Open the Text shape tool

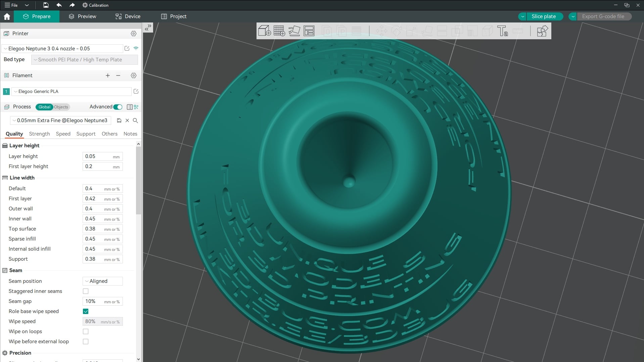[503, 31]
